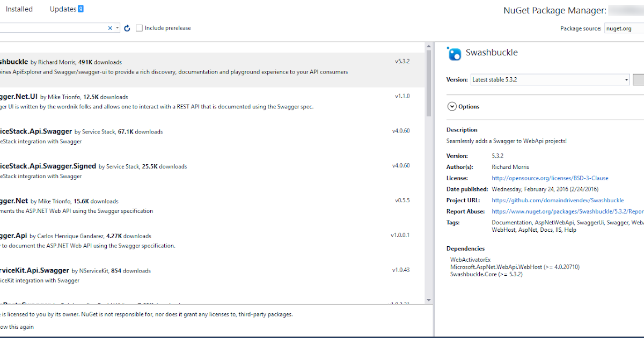Click the blue update count badge
The image size is (644, 338).
pyautogui.click(x=80, y=9)
